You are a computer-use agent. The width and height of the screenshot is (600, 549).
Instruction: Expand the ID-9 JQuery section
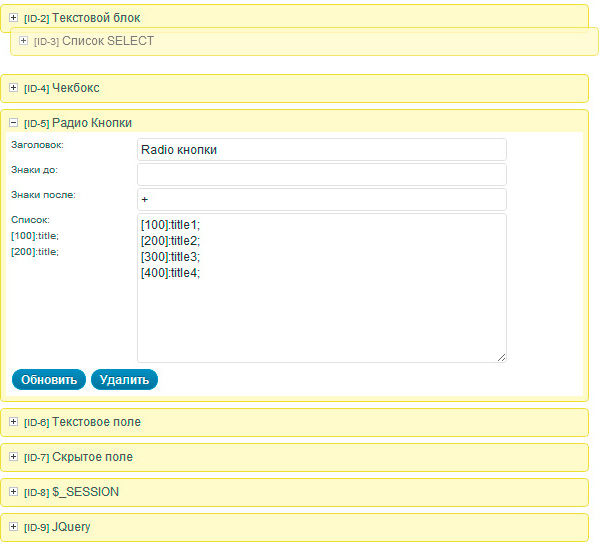(13, 526)
